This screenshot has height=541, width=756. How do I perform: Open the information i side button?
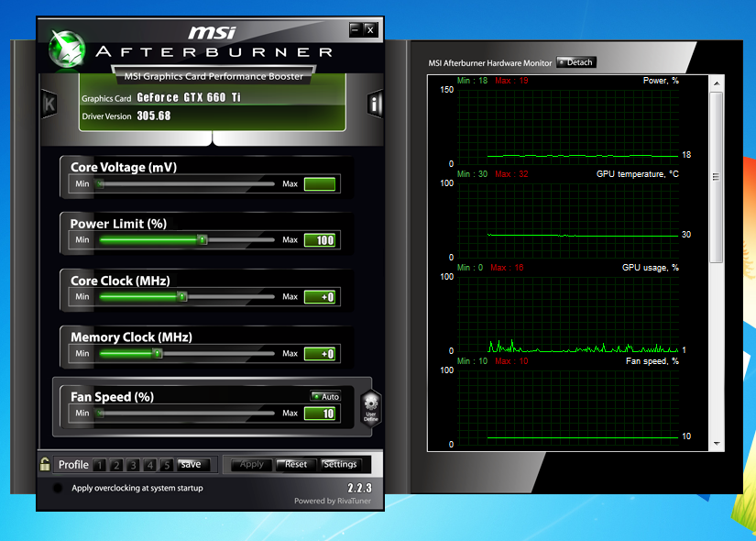[x=375, y=104]
